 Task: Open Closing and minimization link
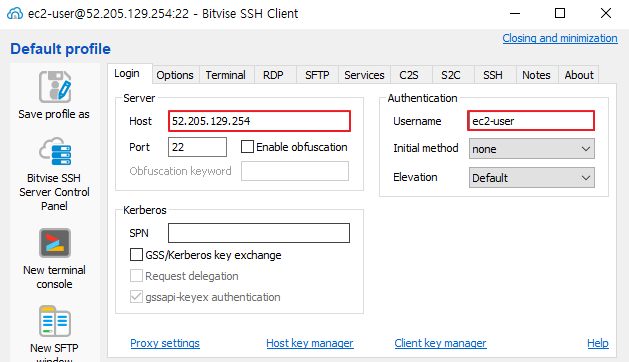[x=560, y=38]
